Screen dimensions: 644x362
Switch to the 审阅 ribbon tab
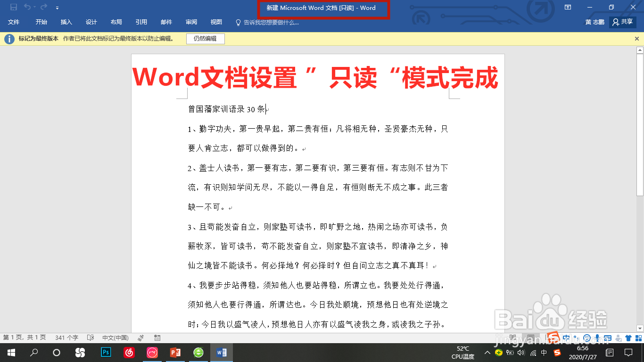(x=191, y=22)
